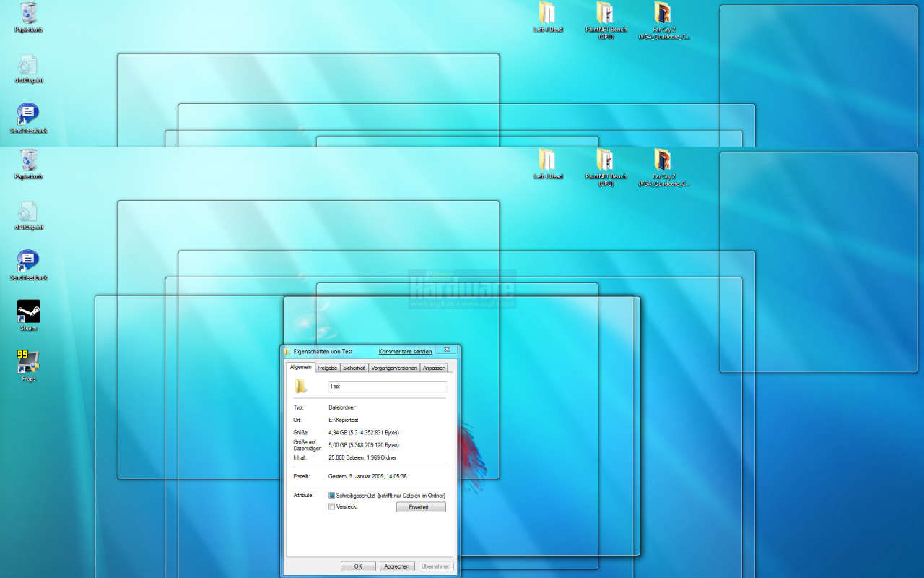
Task: Toggle the Schreibgeschützt checkbox
Action: pos(332,496)
